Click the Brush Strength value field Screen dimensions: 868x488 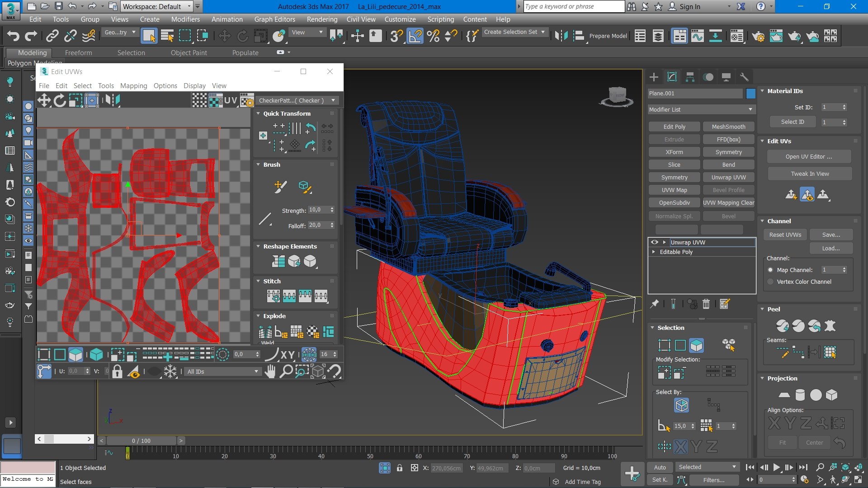coord(318,210)
